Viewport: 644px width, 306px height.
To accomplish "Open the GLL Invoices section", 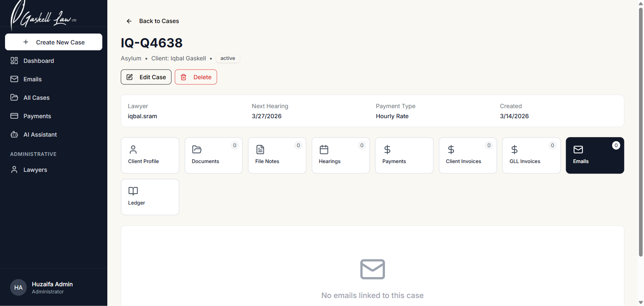I will [x=531, y=155].
